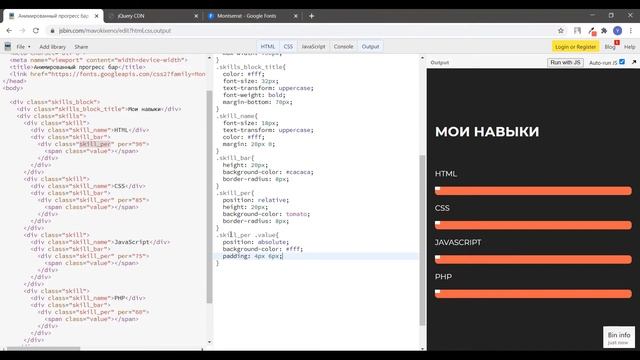This screenshot has height=360, width=640.
Task: Switch to the jQuery CDN browser tab
Action: point(153,16)
